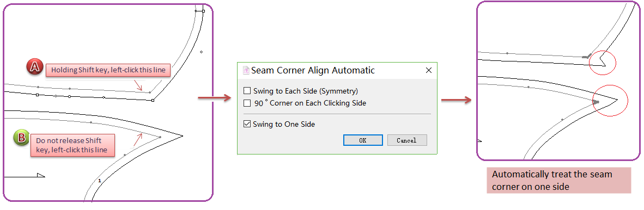Confirm the dialog with the OK button

tap(363, 140)
